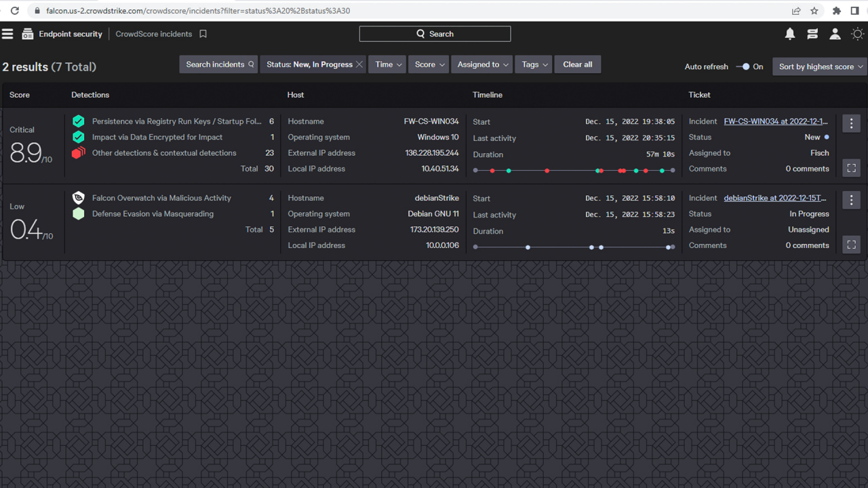Expand the FW-CS-WIN034 incident full view
The height and width of the screenshot is (488, 868).
(x=852, y=167)
